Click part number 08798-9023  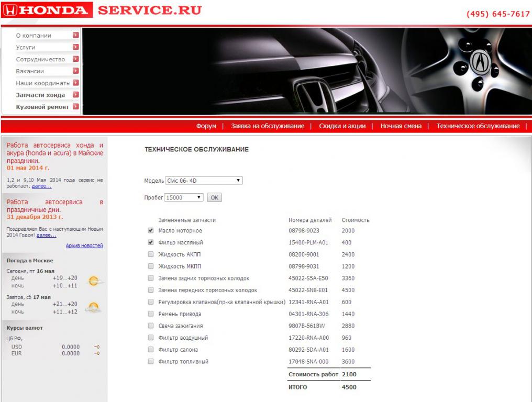click(x=304, y=231)
